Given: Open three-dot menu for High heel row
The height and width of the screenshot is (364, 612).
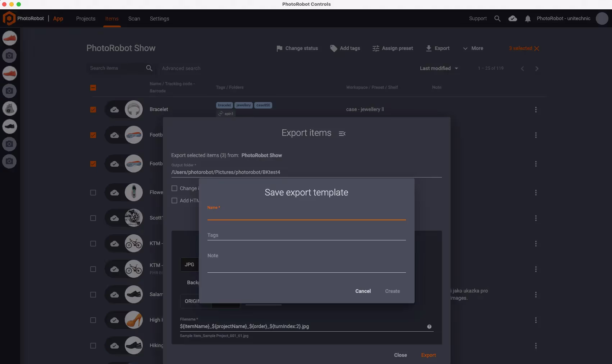Looking at the screenshot, I should 536,320.
